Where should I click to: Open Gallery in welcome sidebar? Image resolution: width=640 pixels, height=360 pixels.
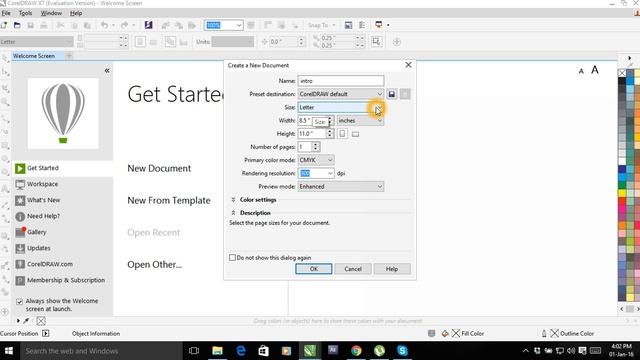pos(62,232)
